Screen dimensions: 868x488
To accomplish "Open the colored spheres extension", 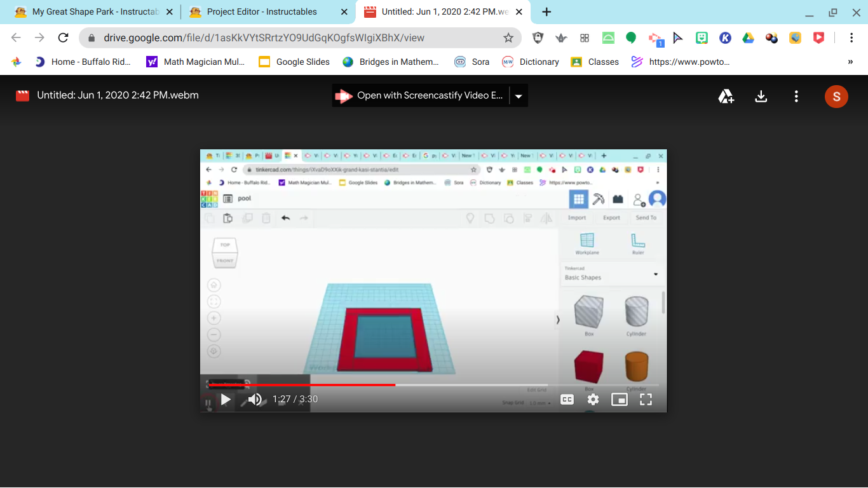I will [772, 37].
